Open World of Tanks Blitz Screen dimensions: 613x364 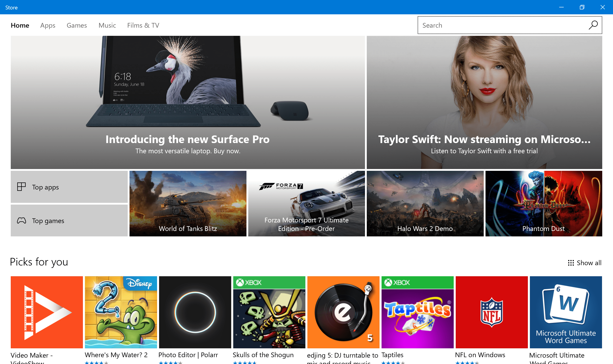coord(188,204)
